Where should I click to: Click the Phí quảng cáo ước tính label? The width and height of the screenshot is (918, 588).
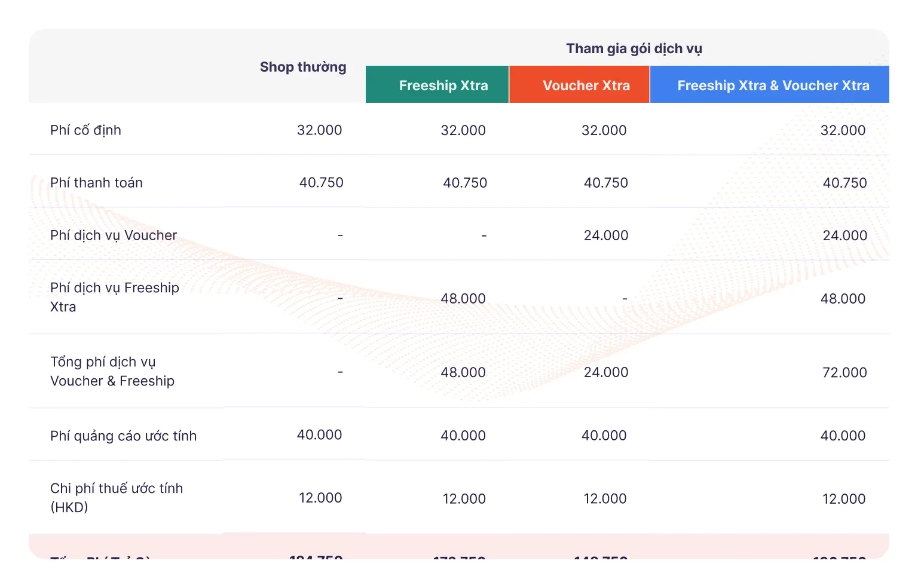(123, 436)
